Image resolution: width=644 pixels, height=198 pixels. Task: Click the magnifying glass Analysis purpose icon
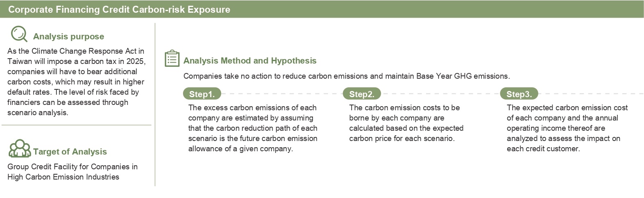coord(19,34)
